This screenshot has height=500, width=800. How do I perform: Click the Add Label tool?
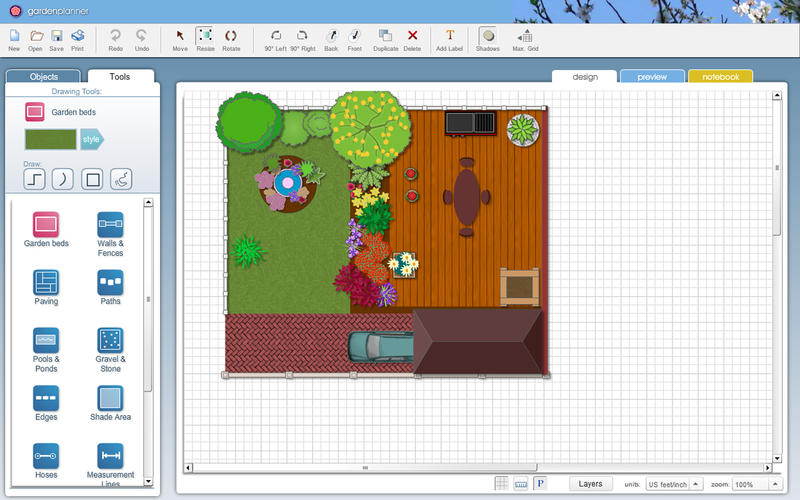pyautogui.click(x=449, y=38)
